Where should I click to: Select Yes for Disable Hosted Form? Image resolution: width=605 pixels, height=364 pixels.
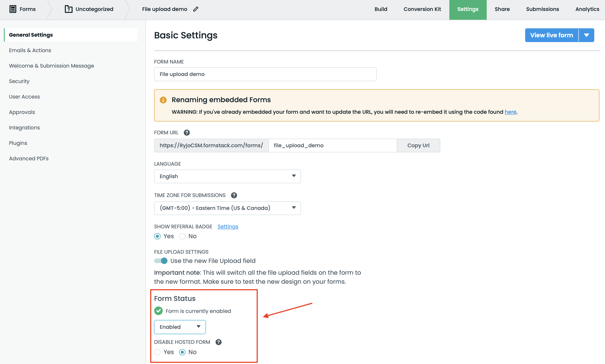(x=158, y=352)
